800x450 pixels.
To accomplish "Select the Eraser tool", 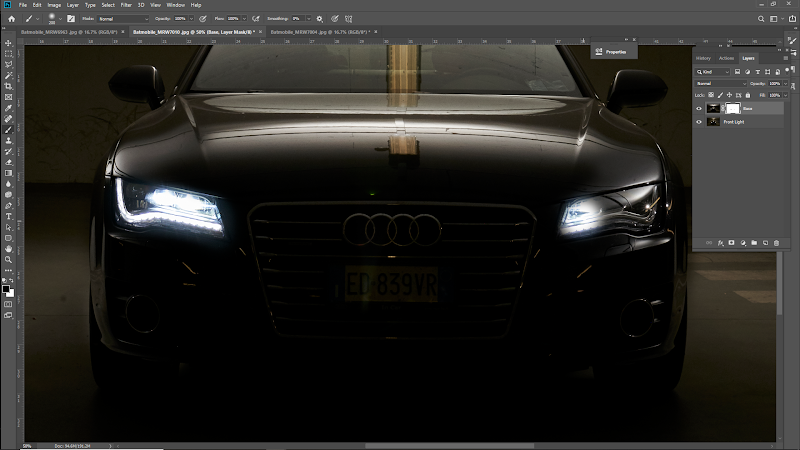I will (x=8, y=162).
